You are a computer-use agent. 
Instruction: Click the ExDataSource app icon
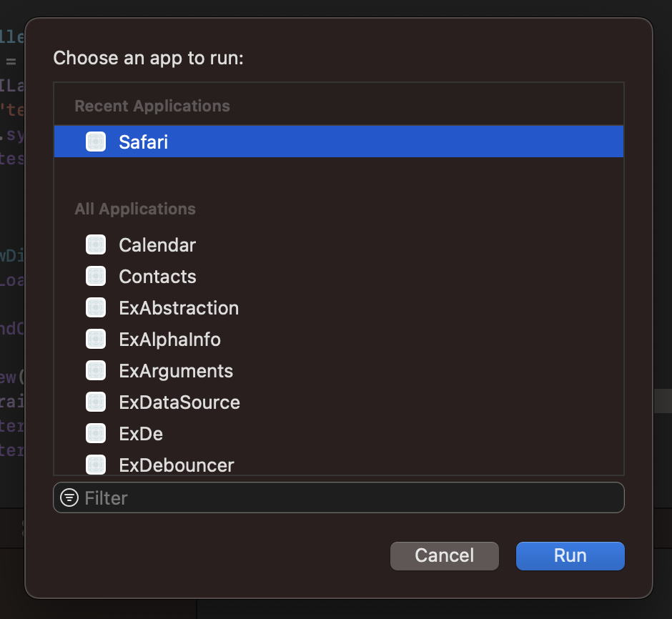[x=96, y=402]
